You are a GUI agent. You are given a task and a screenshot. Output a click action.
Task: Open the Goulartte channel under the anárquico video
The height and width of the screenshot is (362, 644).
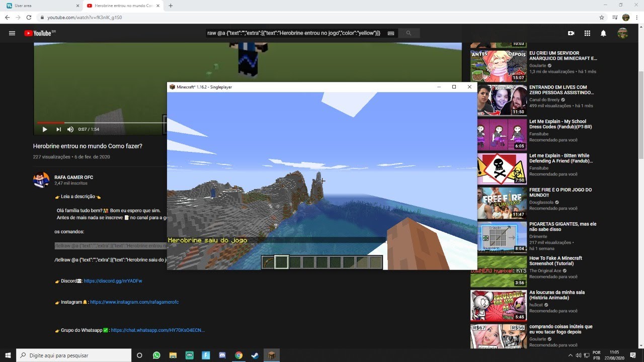point(538,65)
